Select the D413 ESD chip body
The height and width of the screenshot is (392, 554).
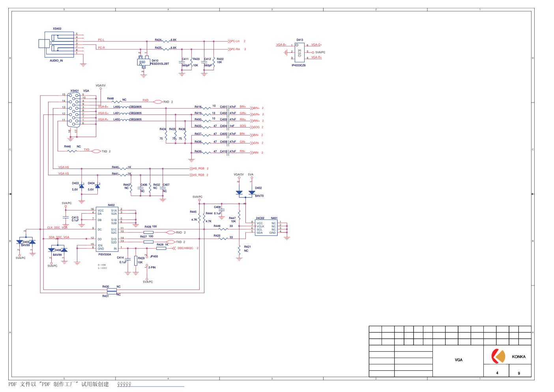pos(300,52)
